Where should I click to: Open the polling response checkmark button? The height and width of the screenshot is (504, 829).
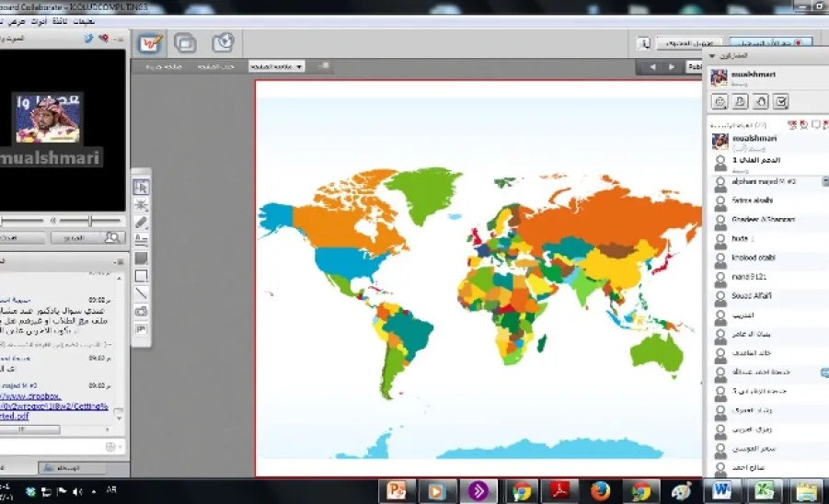coord(781,101)
